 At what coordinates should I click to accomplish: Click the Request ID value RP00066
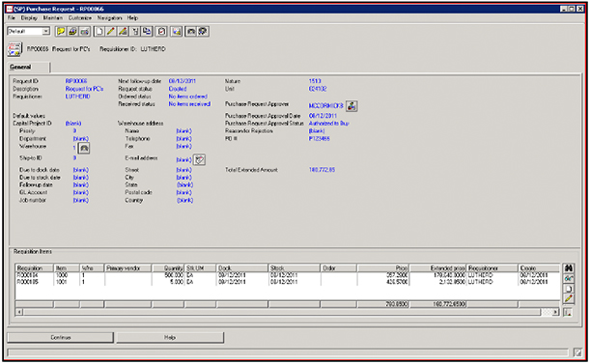pyautogui.click(x=76, y=81)
